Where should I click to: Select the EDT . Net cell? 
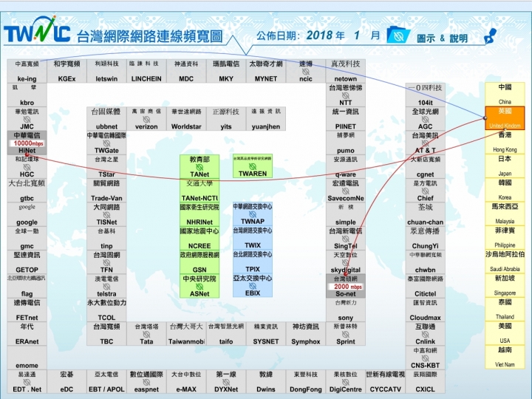click(27, 382)
